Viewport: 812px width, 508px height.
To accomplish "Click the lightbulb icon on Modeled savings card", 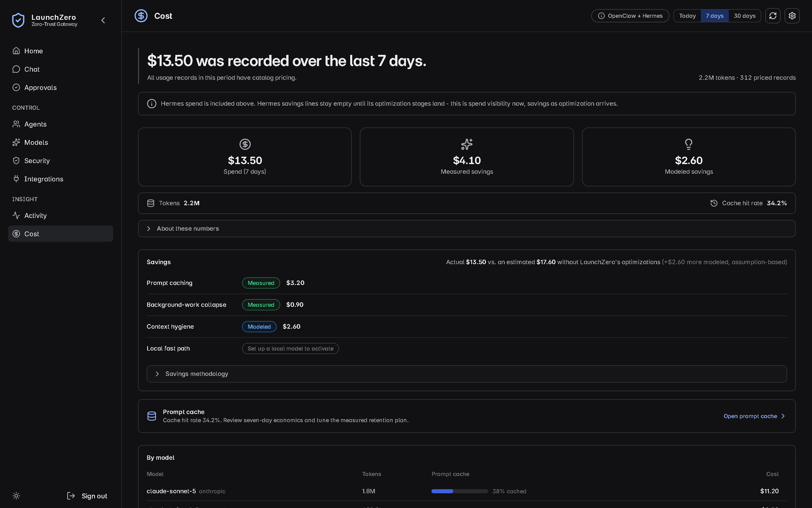I will pos(688,144).
